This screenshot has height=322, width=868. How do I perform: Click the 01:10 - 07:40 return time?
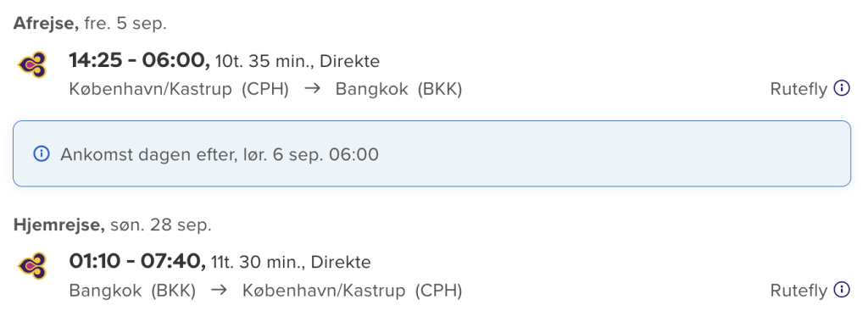point(137,261)
